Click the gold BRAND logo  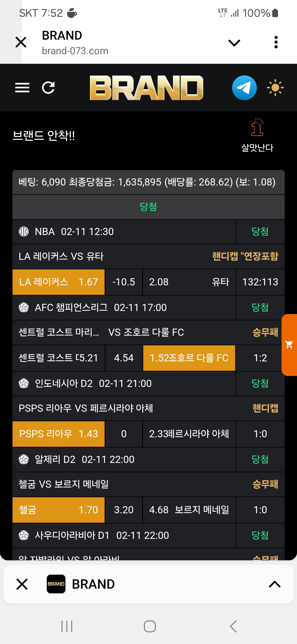tap(146, 88)
